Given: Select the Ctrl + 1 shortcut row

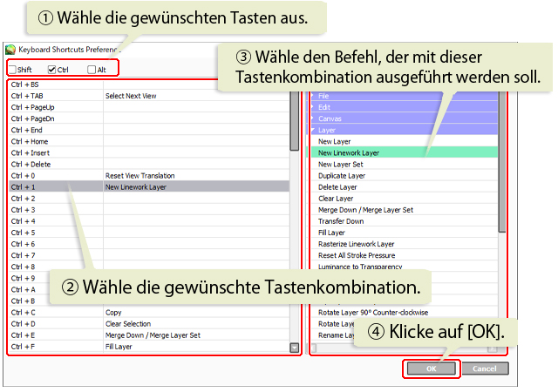Looking at the screenshot, I should tap(148, 186).
